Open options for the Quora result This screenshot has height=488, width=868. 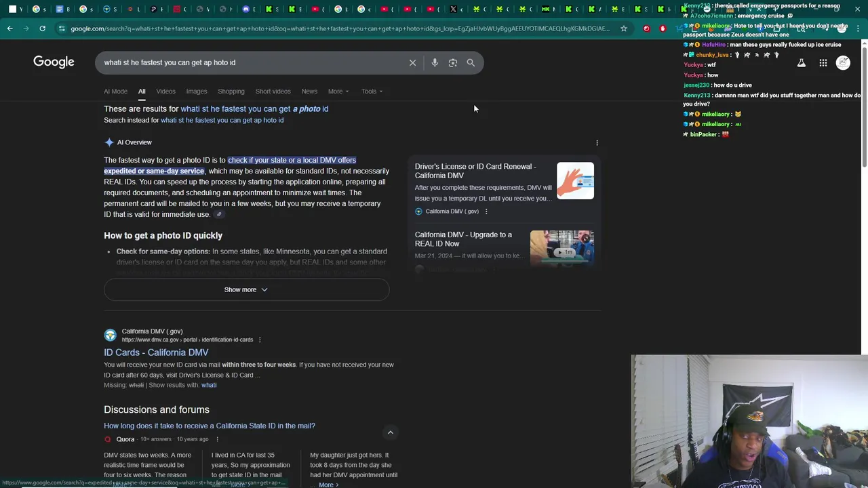click(217, 439)
